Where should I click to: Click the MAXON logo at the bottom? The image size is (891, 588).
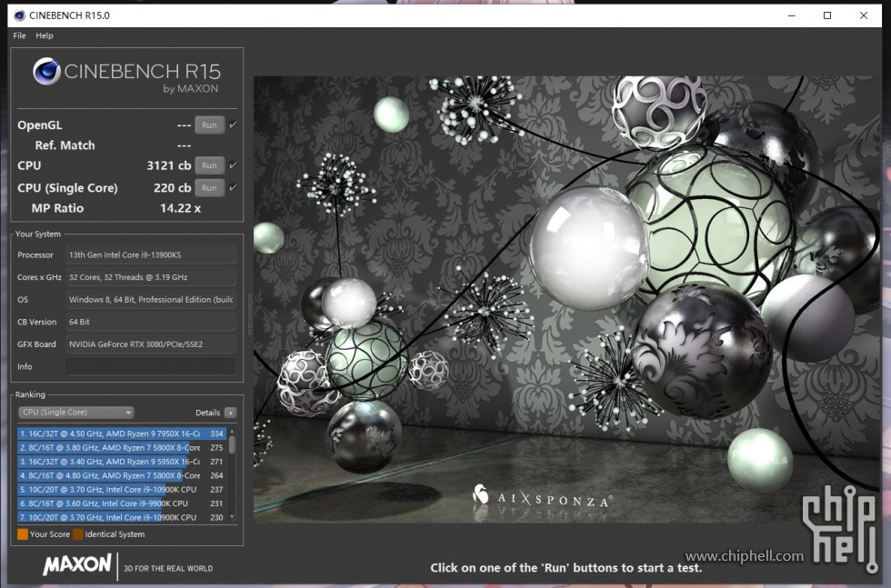click(77, 564)
